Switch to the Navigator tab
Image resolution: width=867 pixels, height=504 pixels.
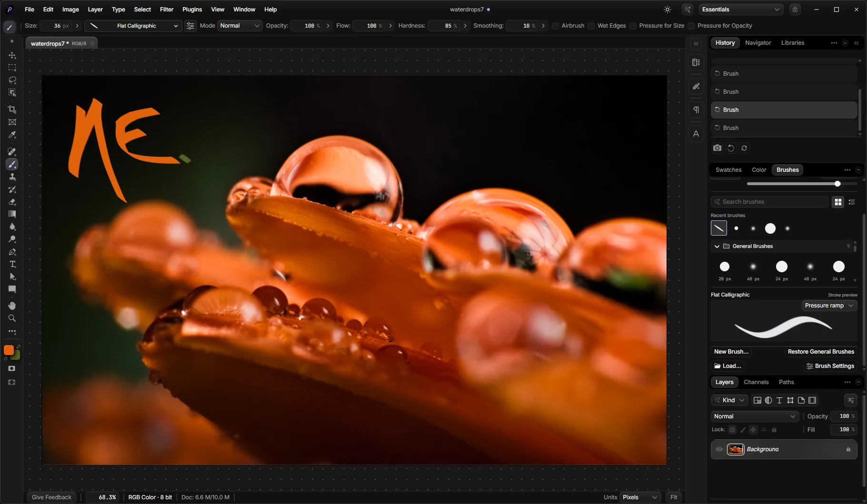click(758, 43)
